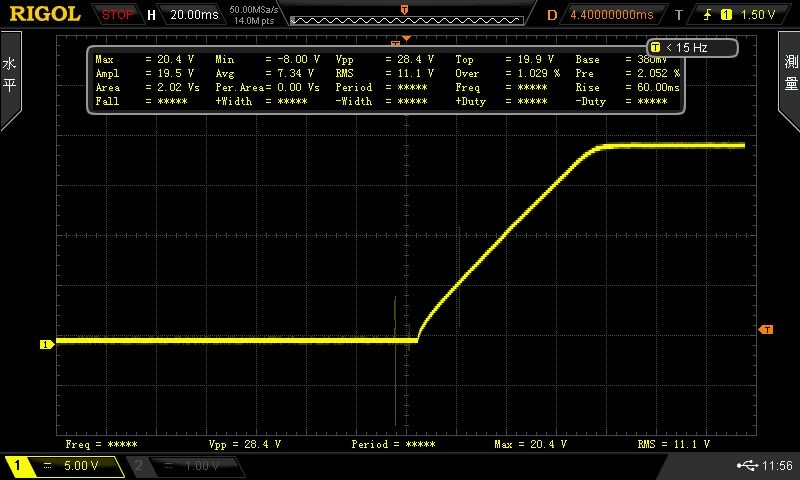Select the Avg = 7.34 V measurement
Image resolution: width=800 pixels, height=480 pixels.
(265, 73)
